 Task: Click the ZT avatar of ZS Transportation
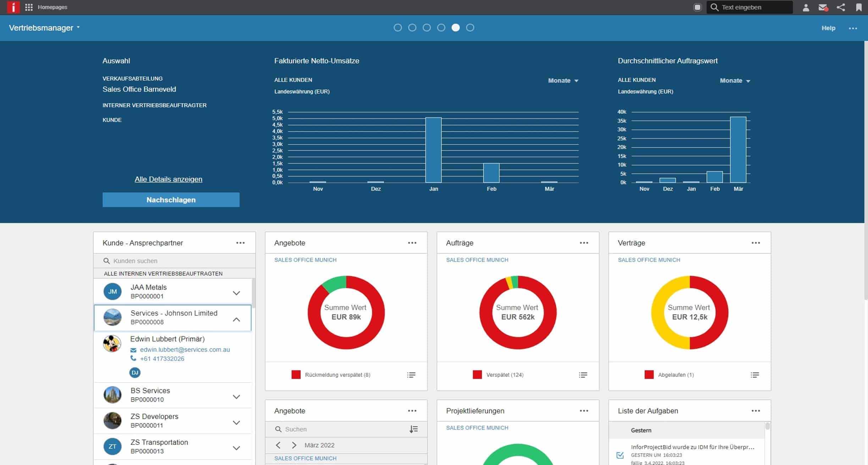pos(112,447)
